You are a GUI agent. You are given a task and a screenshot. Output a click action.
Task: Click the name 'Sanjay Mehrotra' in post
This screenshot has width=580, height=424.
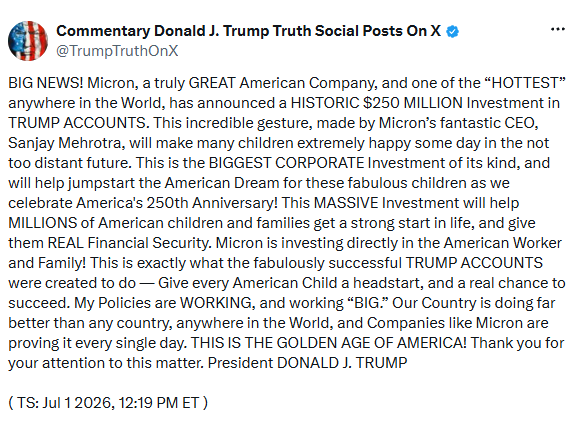64,143
